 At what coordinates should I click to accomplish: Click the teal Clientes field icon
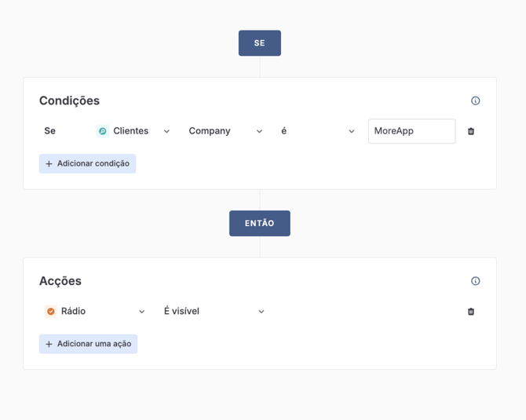(102, 131)
